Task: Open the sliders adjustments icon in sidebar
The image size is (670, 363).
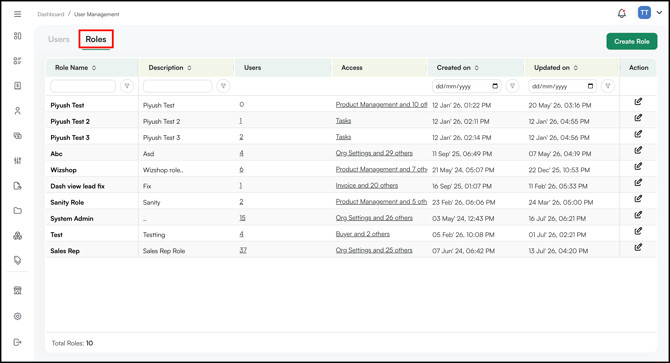Action: pyautogui.click(x=18, y=161)
